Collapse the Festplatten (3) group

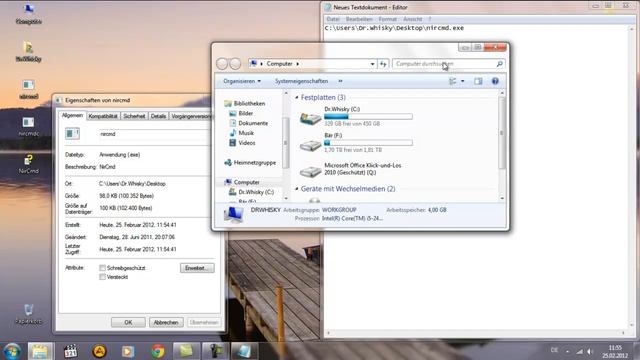coord(297,97)
